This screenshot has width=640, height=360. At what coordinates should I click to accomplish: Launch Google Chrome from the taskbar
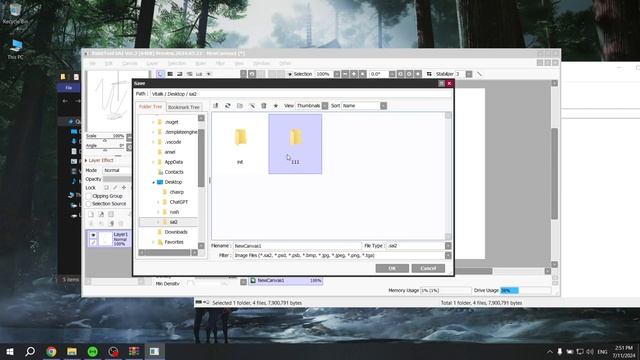[51, 351]
